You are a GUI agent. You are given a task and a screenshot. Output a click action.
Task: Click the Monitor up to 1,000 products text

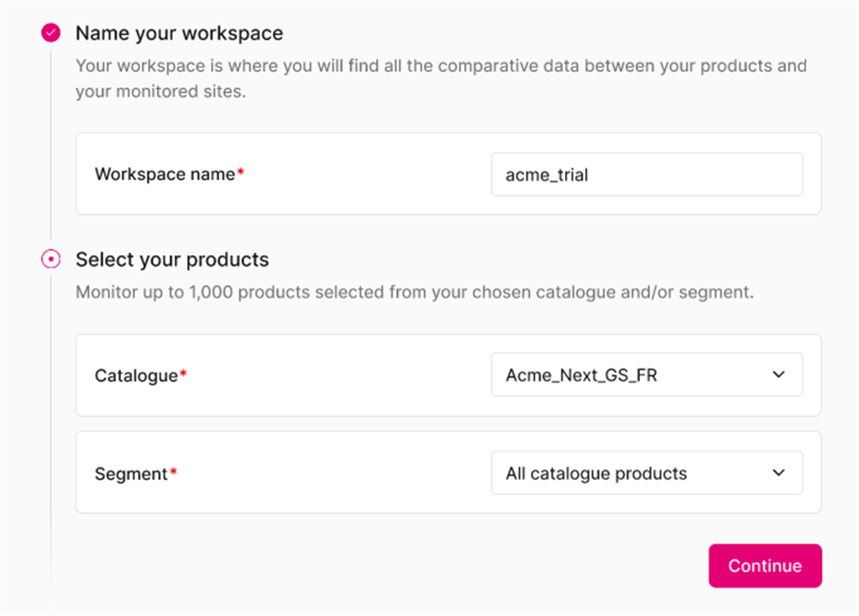[x=415, y=293]
